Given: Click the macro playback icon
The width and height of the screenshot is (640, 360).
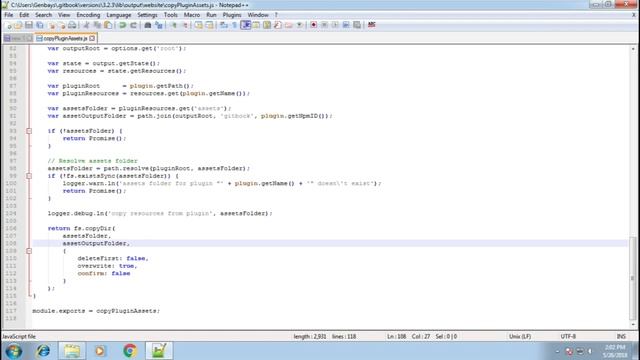Looking at the screenshot, I should pos(335,25).
